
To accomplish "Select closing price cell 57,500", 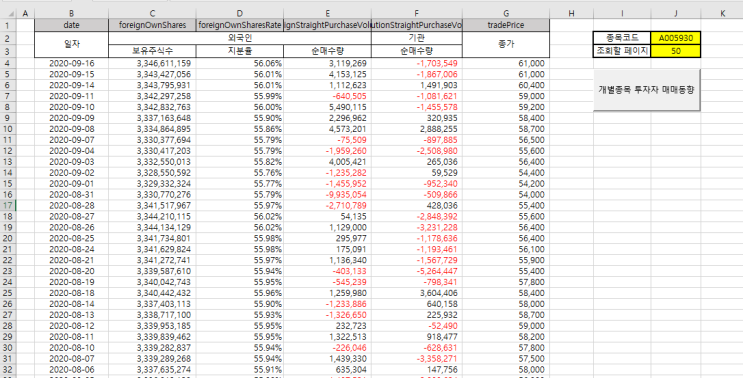I will click(x=506, y=359).
